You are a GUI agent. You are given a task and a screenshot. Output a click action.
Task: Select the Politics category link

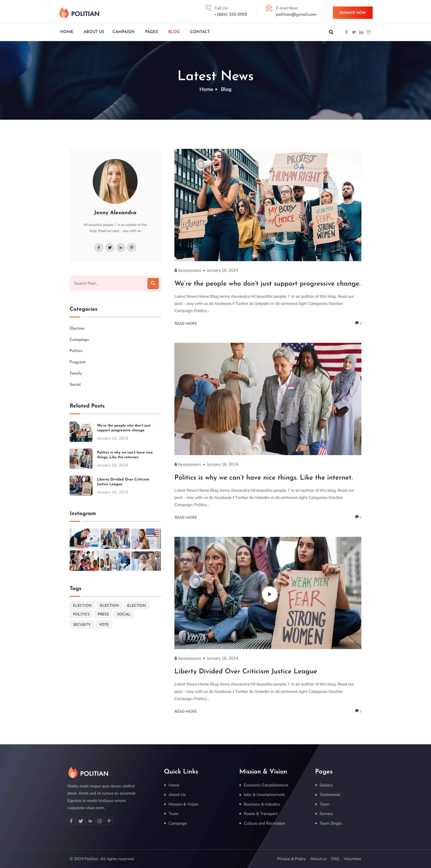pyautogui.click(x=76, y=351)
